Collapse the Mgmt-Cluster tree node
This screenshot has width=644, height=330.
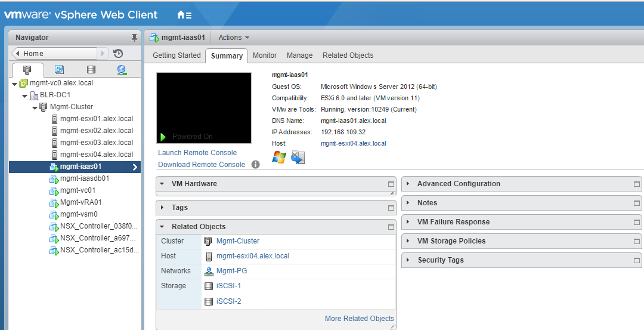tap(35, 107)
